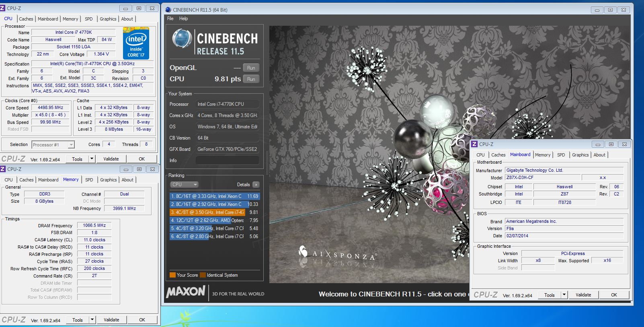Screen dimensions: 644x327
Task: Select ranking row 1 Xeon 3.33 GHz score 11.69
Action: point(215,196)
